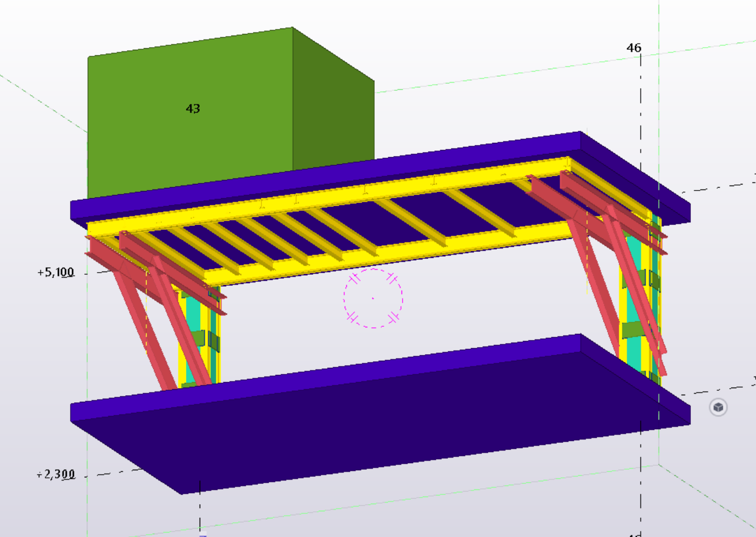The image size is (756, 537).
Task: Select the +2,300 elevation label
Action: pos(55,474)
